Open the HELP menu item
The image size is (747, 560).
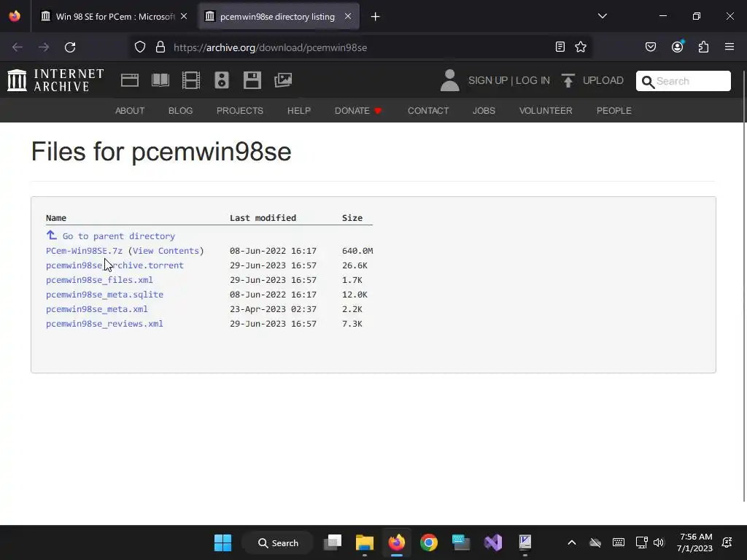point(298,111)
